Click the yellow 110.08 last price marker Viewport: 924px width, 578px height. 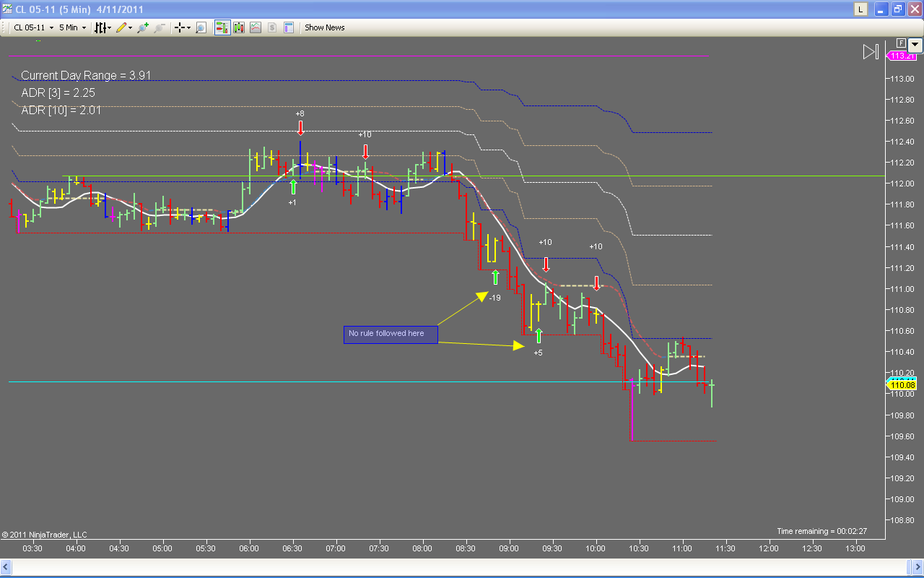pos(902,386)
